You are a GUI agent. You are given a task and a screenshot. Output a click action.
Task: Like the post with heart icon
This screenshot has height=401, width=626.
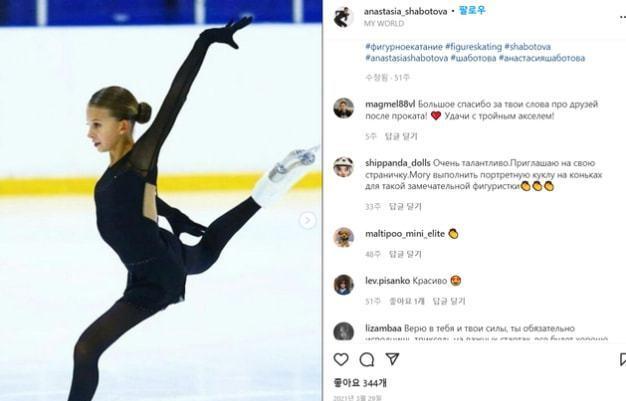[x=341, y=359]
